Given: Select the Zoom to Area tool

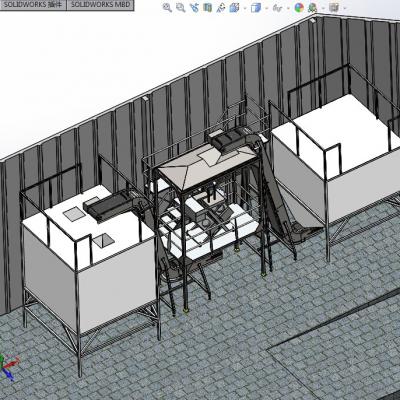Looking at the screenshot, I should (x=180, y=7).
